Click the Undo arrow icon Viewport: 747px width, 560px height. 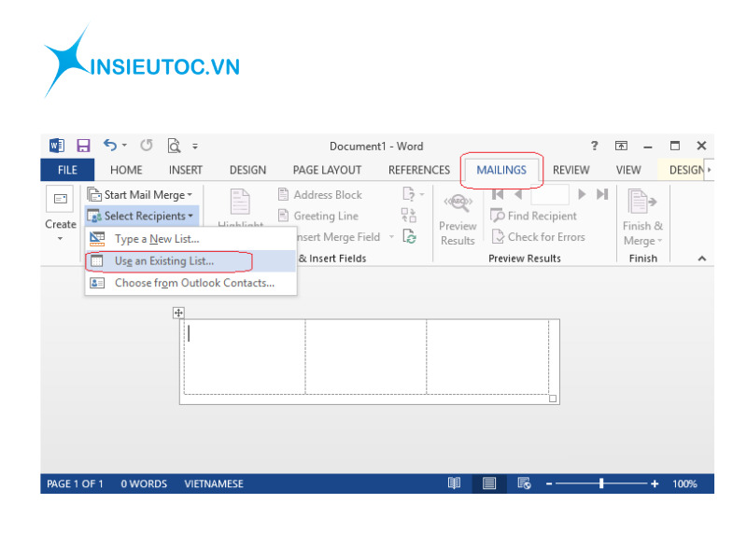pyautogui.click(x=110, y=146)
